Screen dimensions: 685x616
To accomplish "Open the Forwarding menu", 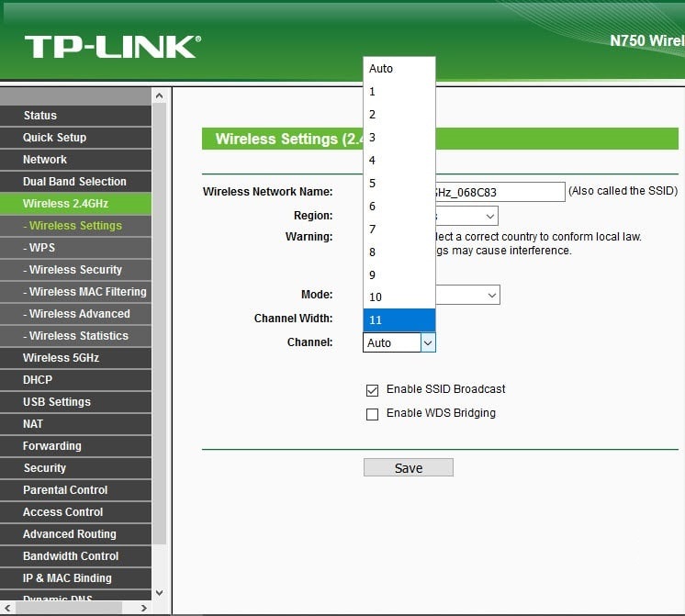I will point(75,445).
